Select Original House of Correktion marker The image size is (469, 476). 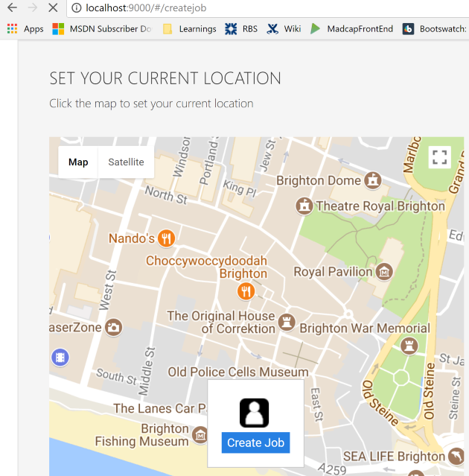coord(287,322)
